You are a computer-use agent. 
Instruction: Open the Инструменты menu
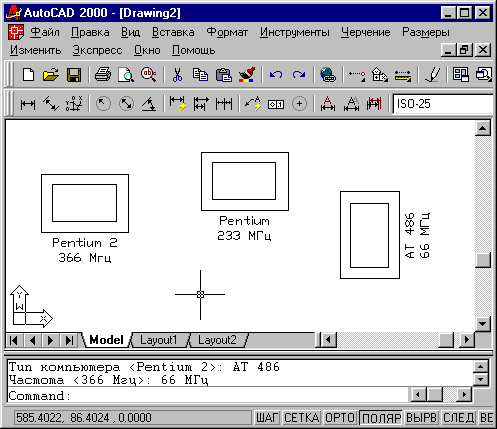pyautogui.click(x=295, y=32)
